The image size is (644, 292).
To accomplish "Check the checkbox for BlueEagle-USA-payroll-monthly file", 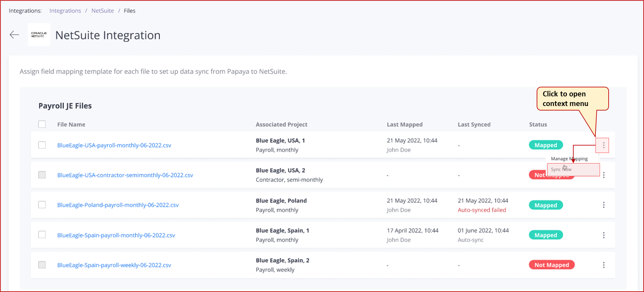I will 42,145.
